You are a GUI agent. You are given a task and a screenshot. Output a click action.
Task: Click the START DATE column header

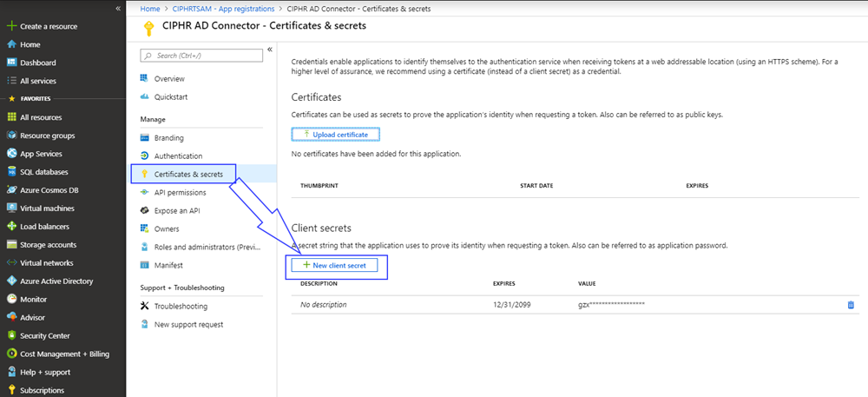tap(536, 186)
